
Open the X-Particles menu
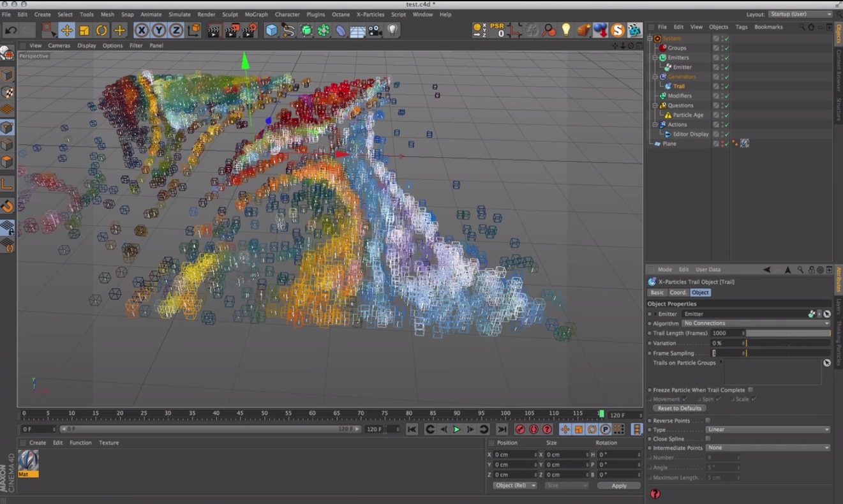[370, 14]
